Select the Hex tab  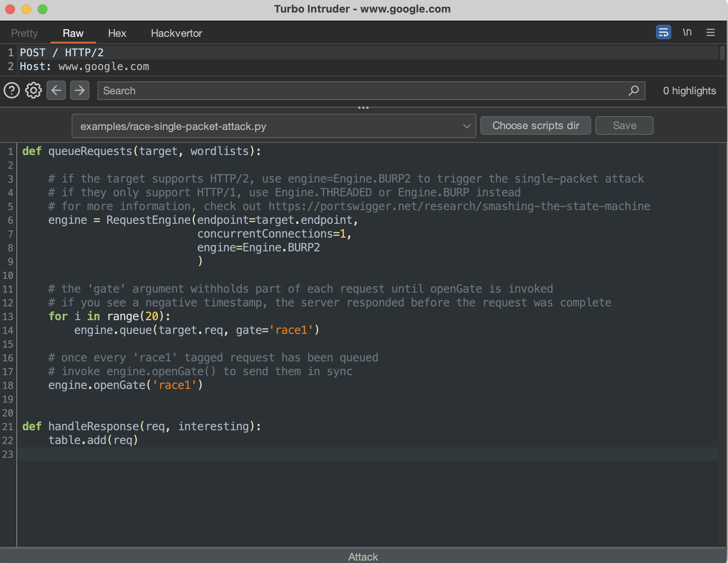pos(117,33)
